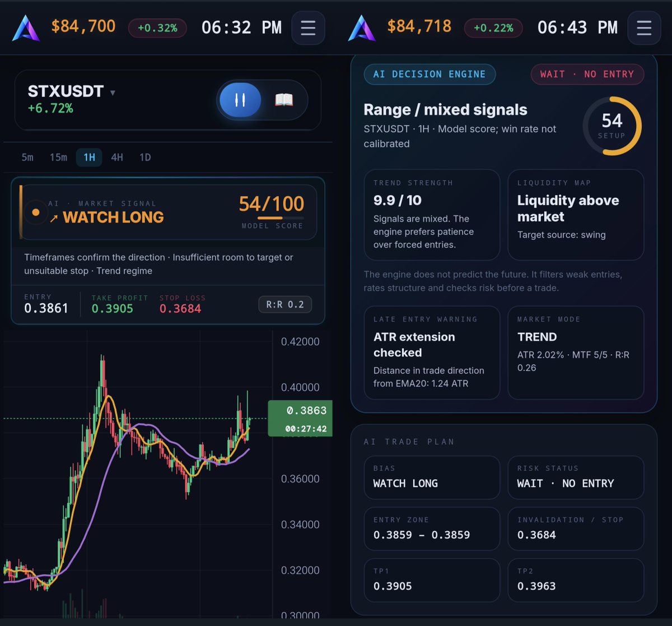Select the 4H timeframe tab
The image size is (672, 626).
pos(117,157)
